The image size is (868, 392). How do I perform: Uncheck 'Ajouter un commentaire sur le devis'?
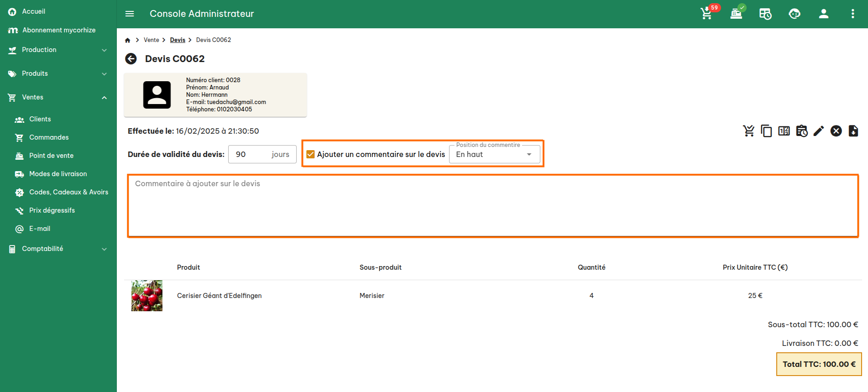coord(311,154)
